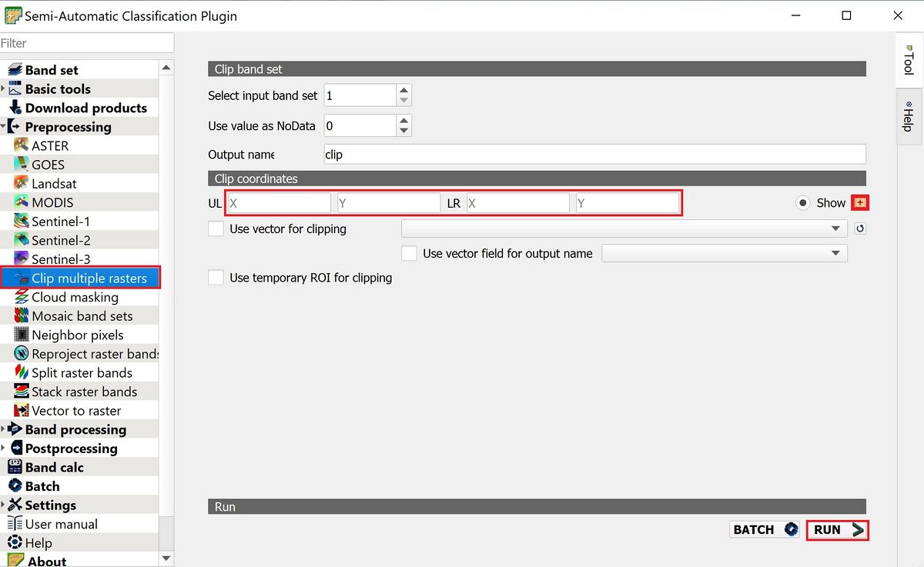Click the BATCH button
924x567 pixels.
point(763,529)
